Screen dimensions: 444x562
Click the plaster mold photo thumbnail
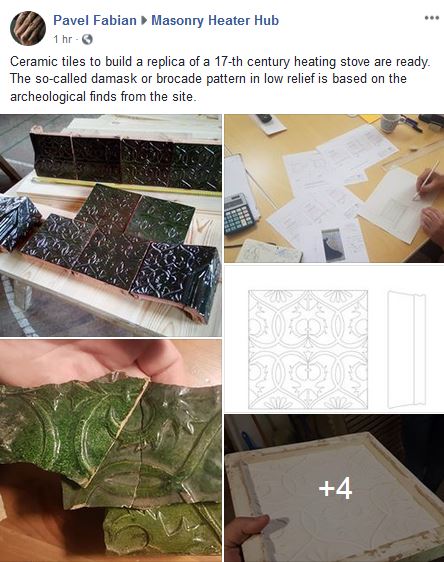click(334, 488)
